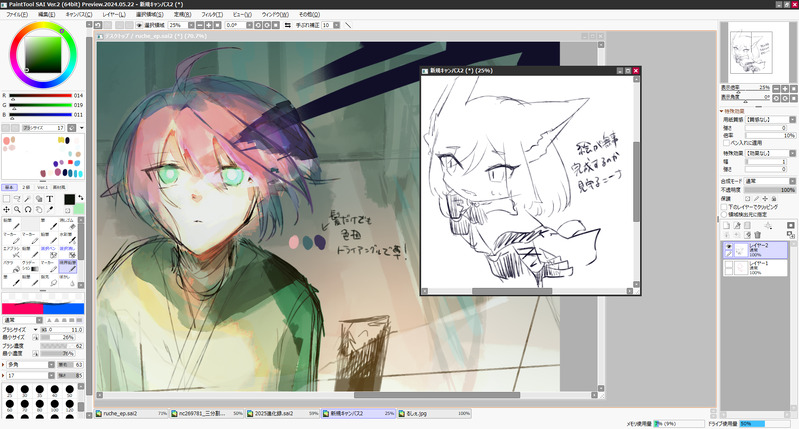Switch to Ver.1 brush group tab
Screen dimensions: 799x429
click(x=43, y=187)
